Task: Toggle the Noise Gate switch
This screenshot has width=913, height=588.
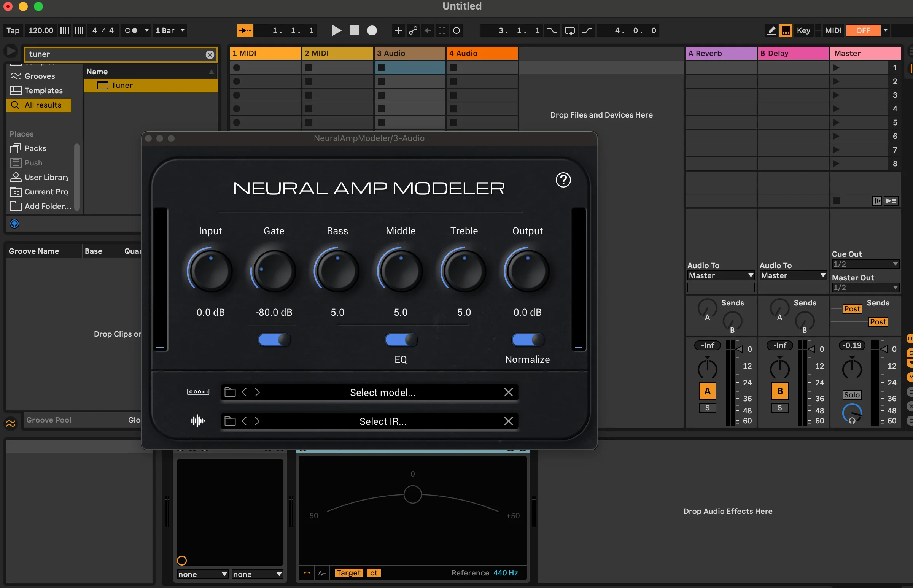Action: click(x=274, y=339)
